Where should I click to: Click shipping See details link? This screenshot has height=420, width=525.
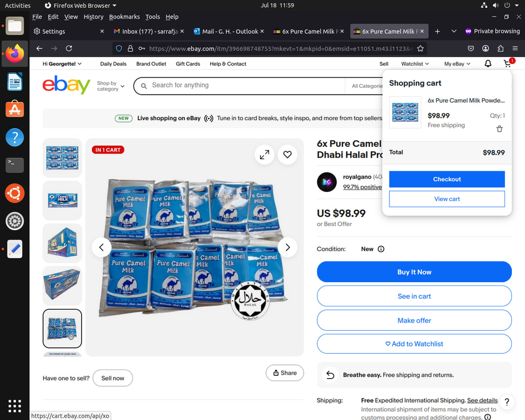click(482, 401)
